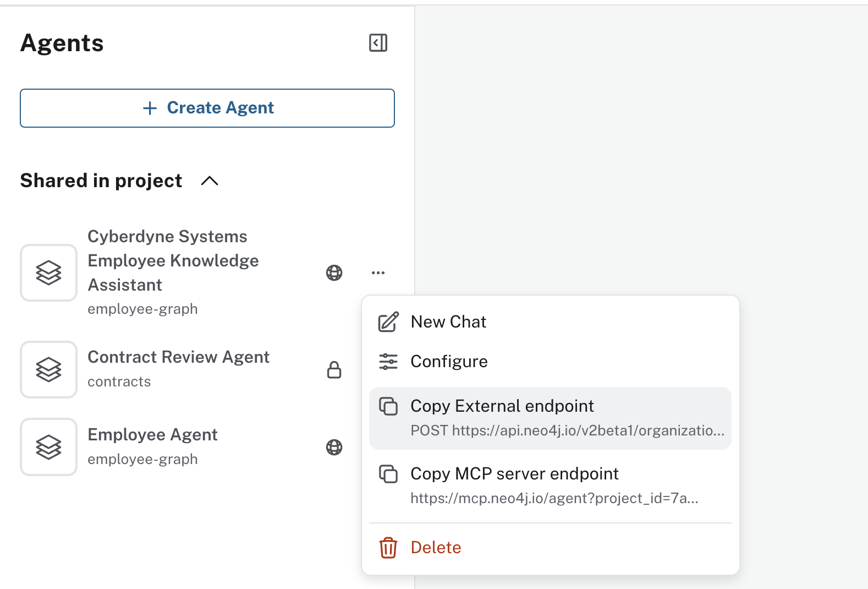Open the three-dots menu for Cyberdyne agent
Image resolution: width=868 pixels, height=589 pixels.
coord(378,272)
